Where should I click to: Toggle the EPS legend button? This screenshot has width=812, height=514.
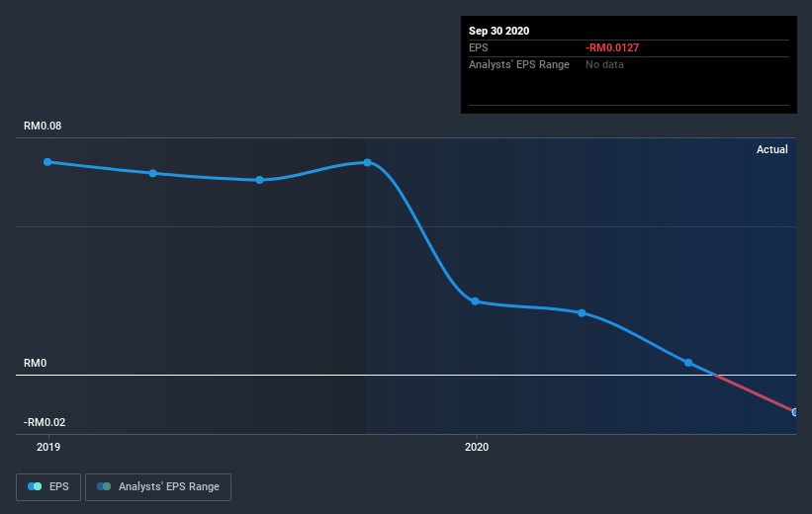tap(48, 487)
